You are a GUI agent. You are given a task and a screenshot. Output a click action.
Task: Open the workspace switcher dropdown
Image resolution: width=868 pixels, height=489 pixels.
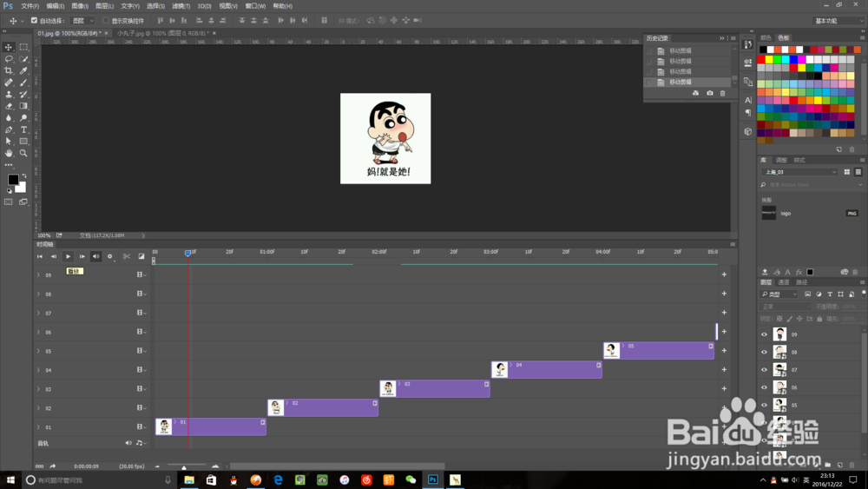(x=838, y=21)
